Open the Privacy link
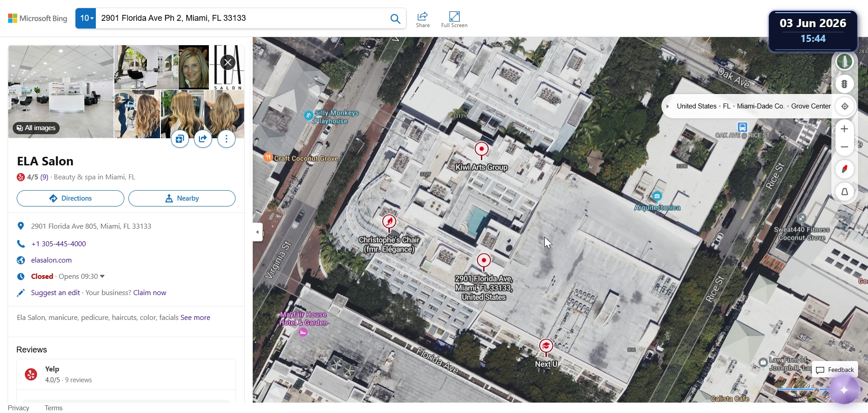 [x=19, y=408]
